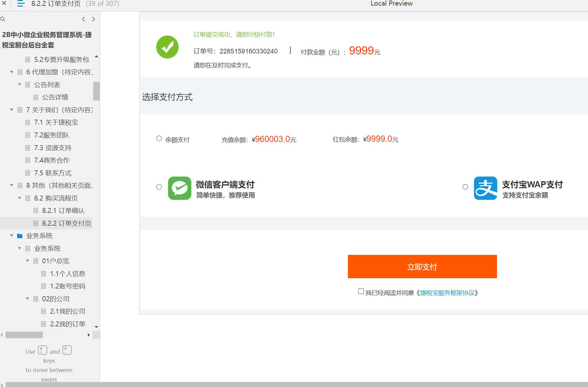Image resolution: width=588 pixels, height=387 pixels.
Task: Click sitemap scroll right arrow
Action: click(x=89, y=335)
